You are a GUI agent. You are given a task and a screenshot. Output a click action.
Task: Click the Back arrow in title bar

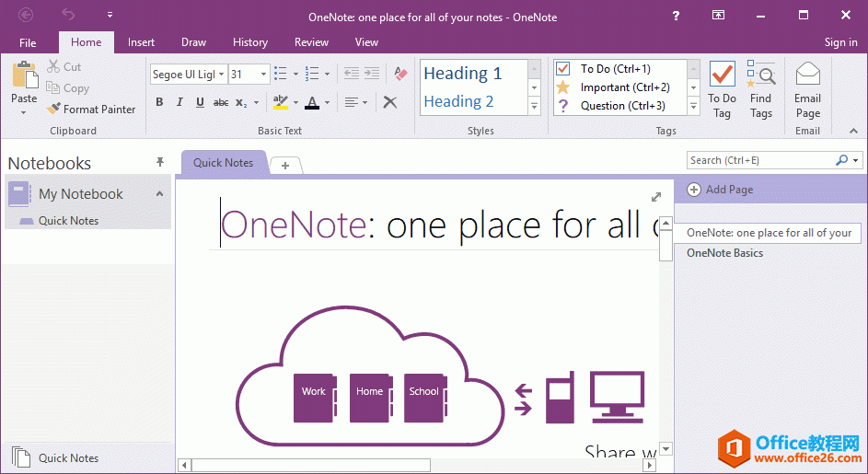coord(26,15)
